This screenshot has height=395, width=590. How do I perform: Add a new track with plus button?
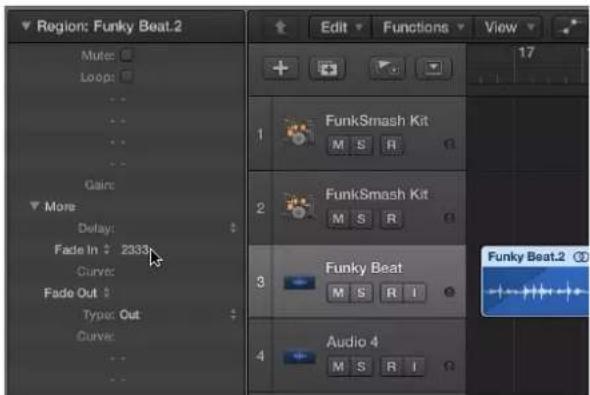(281, 68)
